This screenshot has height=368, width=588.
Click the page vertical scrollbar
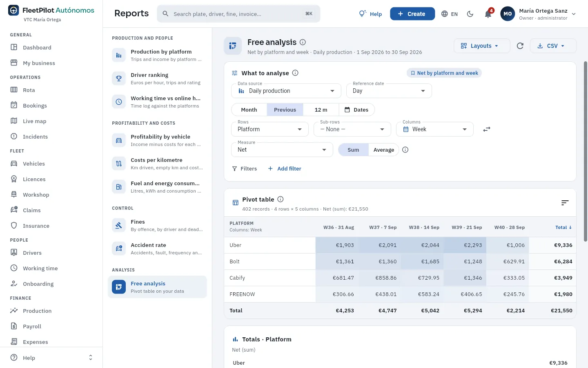tap(586, 151)
